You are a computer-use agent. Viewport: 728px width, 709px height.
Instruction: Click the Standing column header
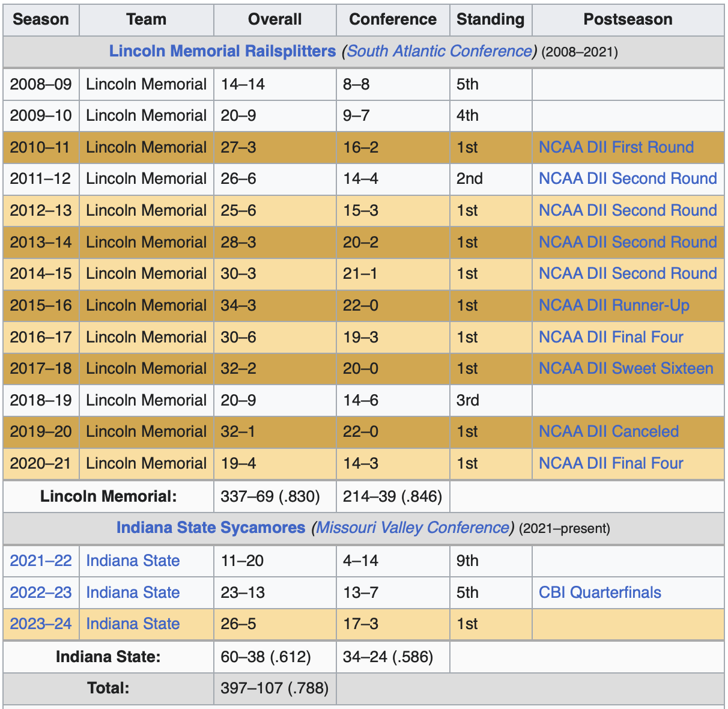point(491,19)
